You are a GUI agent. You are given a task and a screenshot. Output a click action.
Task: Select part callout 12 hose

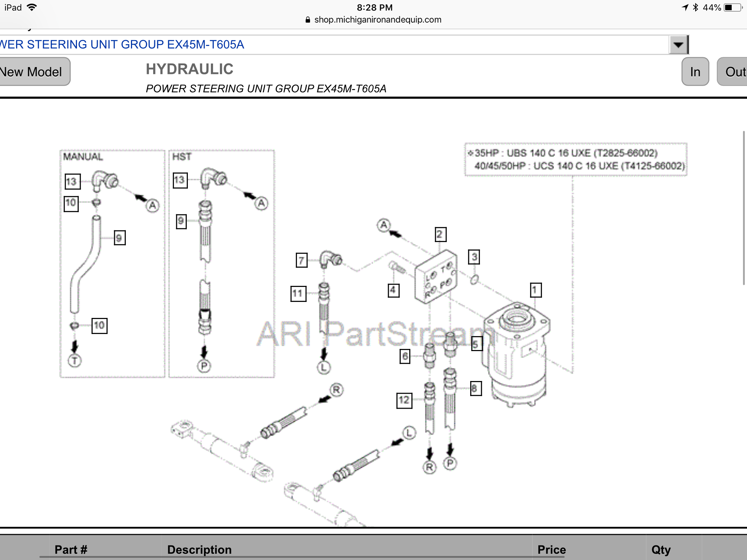404,400
